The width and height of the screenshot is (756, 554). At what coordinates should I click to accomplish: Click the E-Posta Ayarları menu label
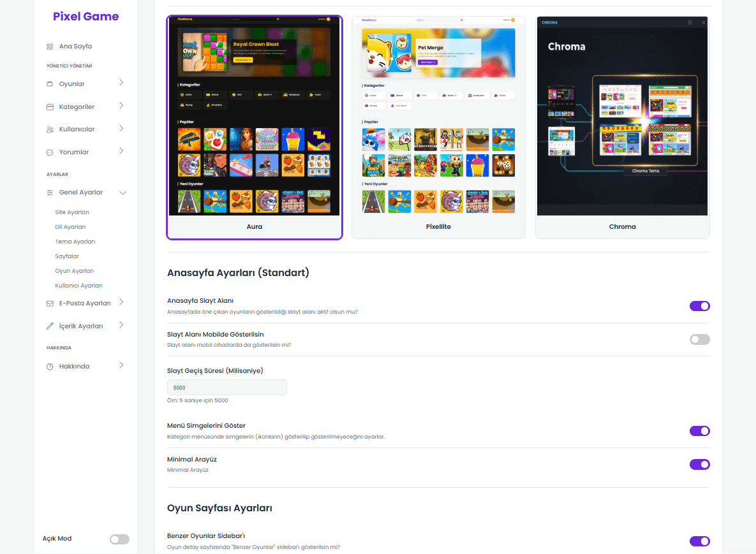tap(85, 303)
